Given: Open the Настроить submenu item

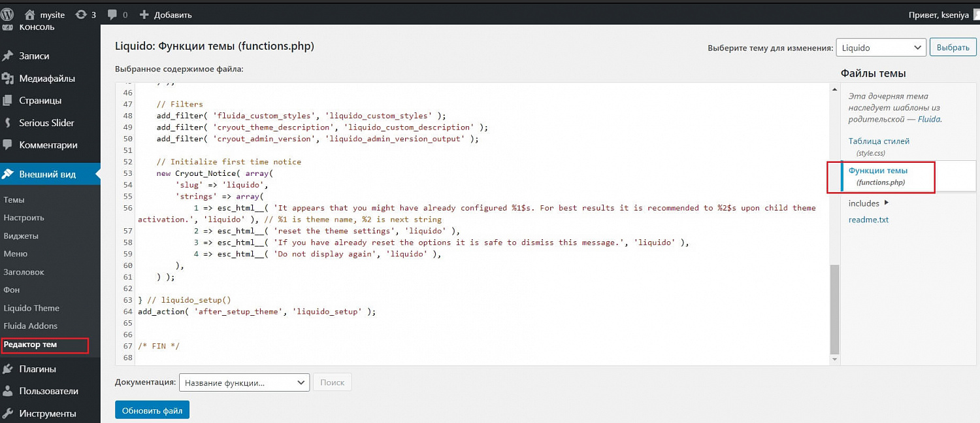Looking at the screenshot, I should [24, 218].
